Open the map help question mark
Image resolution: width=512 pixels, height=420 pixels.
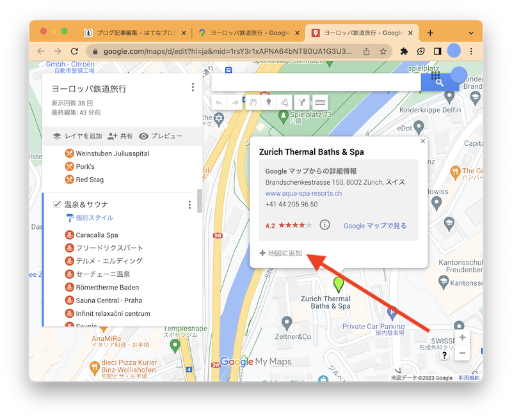point(444,355)
